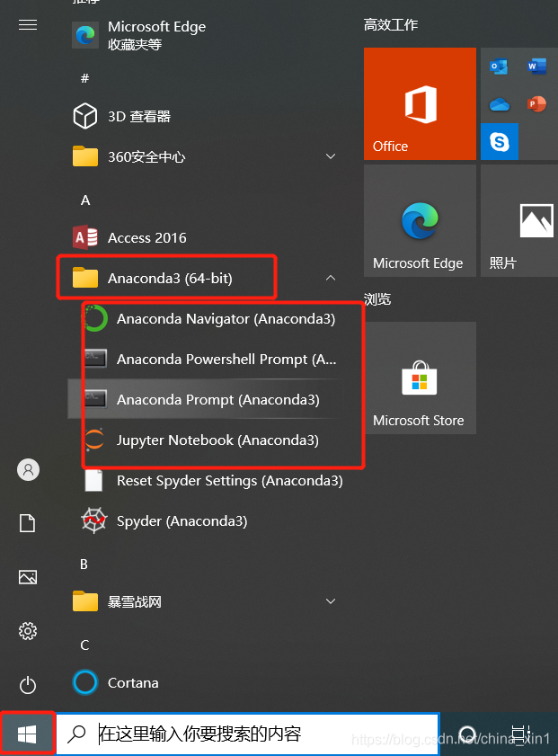Open the Word small tile icon
The width and height of the screenshot is (558, 756).
pos(536,67)
